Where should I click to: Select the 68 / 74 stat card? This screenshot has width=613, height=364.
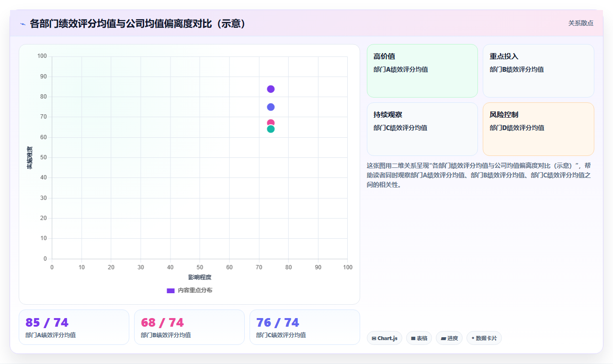[x=189, y=327]
